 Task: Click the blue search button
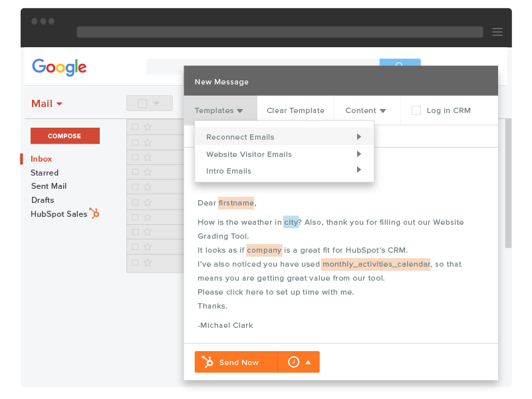coord(400,63)
